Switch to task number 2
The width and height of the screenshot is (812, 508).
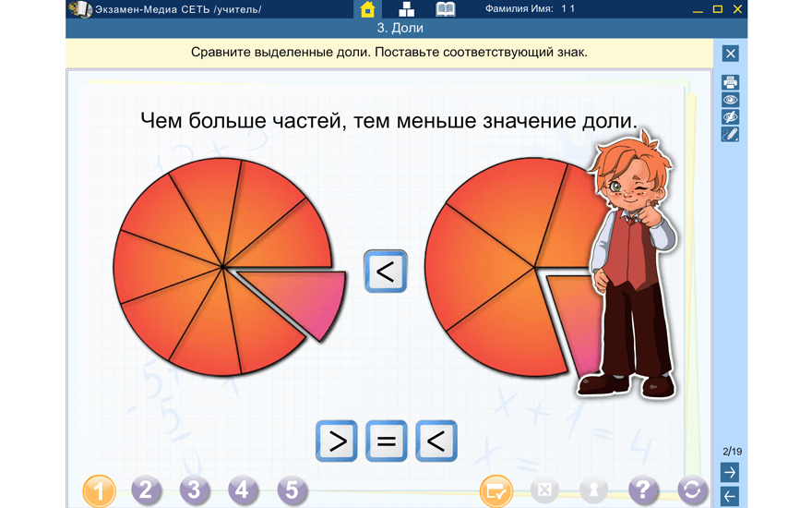point(146,490)
